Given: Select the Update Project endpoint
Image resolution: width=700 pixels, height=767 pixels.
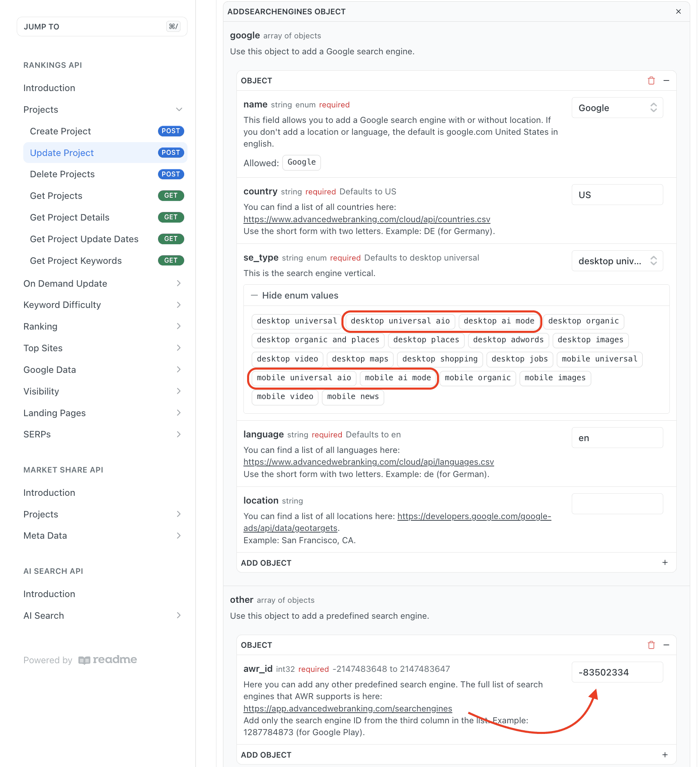Looking at the screenshot, I should point(105,153).
